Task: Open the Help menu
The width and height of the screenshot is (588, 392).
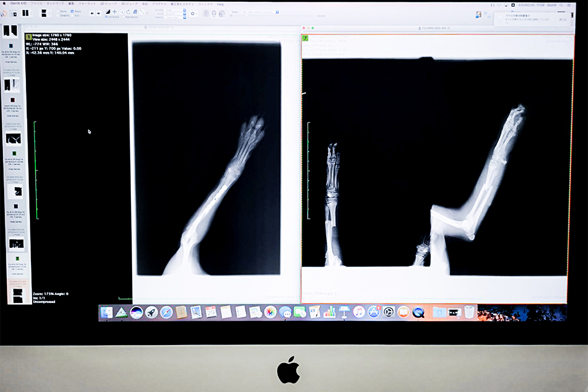Action: (220, 4)
